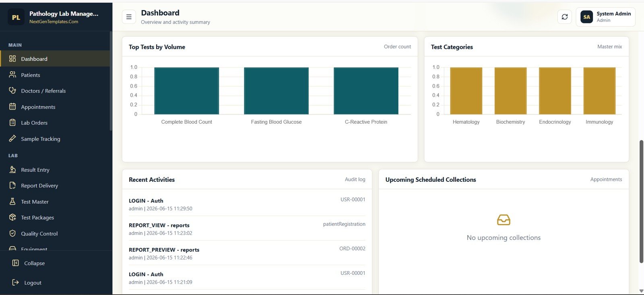
Task: Click the Complete Blood Count bar
Action: click(x=186, y=91)
